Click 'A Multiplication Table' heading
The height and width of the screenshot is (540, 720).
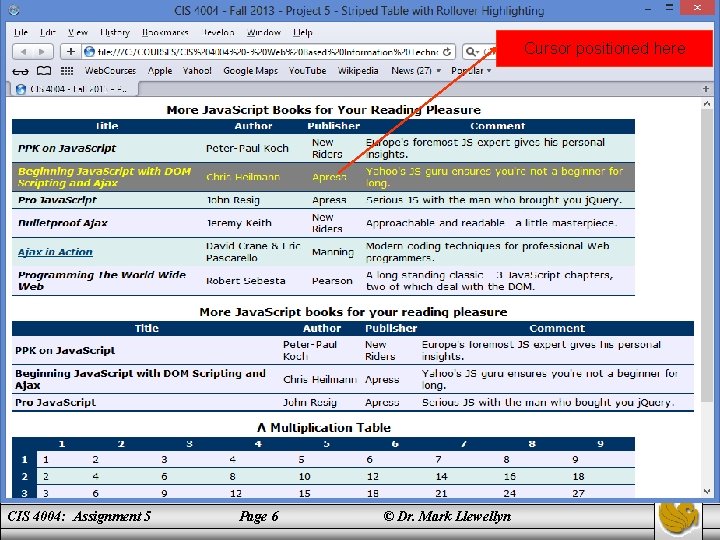click(x=324, y=428)
